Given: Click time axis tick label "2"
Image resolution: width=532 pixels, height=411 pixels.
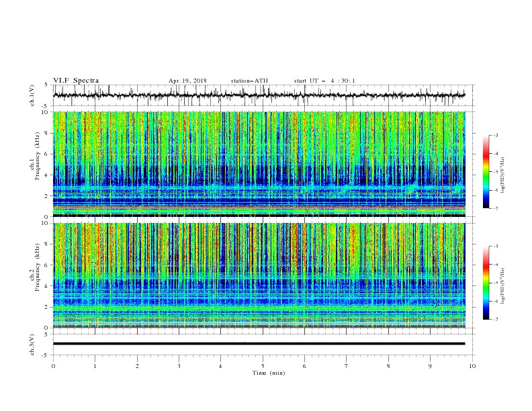Looking at the screenshot, I should point(137,366).
